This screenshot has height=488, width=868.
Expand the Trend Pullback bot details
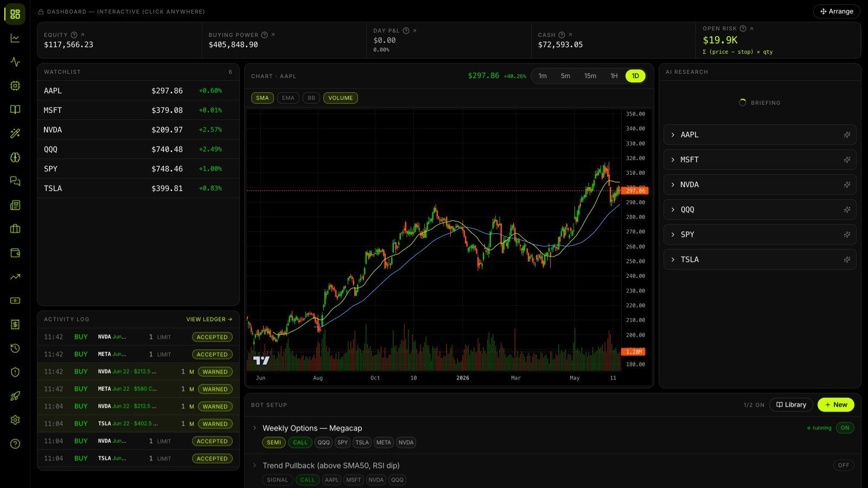pyautogui.click(x=254, y=465)
